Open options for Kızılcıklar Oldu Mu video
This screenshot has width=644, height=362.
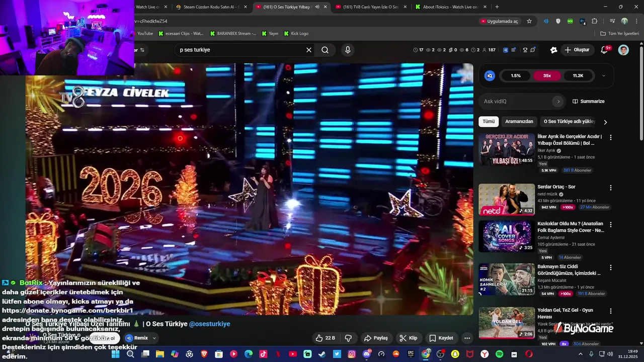pos(611,224)
